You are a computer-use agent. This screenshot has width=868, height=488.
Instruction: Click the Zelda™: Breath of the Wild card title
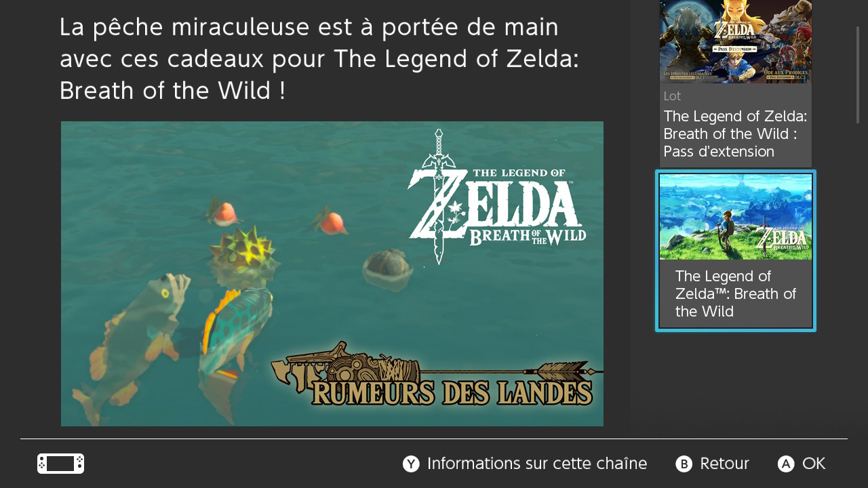click(736, 293)
